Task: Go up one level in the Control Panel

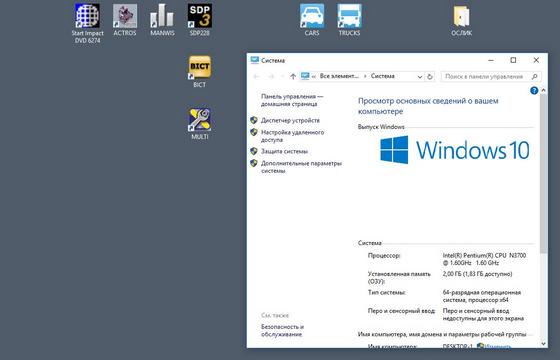Action: point(293,76)
